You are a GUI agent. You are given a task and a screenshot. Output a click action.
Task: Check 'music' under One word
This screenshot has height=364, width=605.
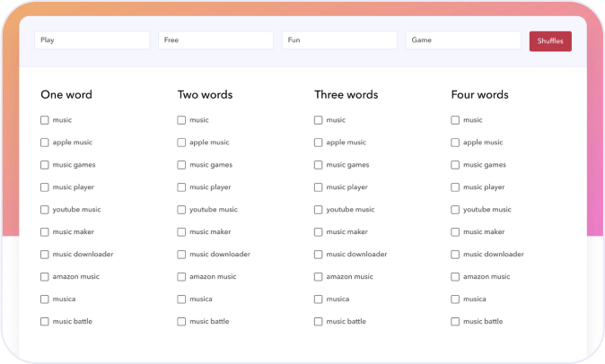point(45,120)
